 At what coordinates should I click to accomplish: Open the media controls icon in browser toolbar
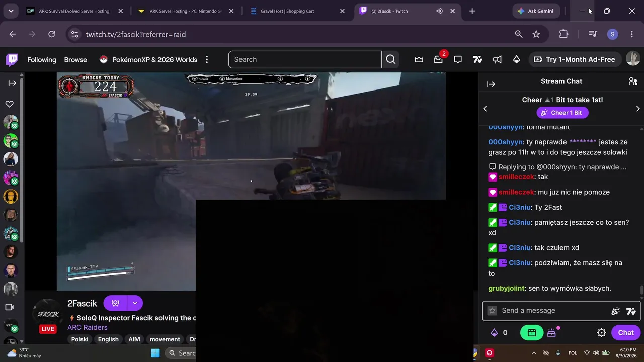tap(593, 34)
